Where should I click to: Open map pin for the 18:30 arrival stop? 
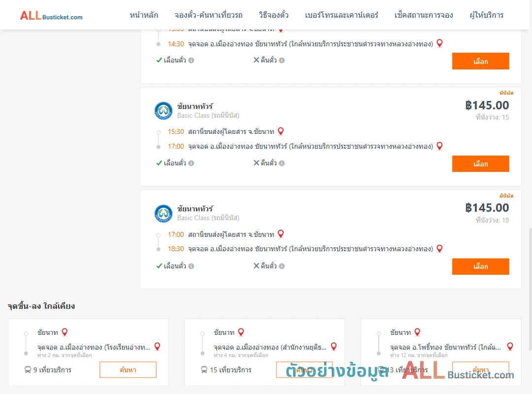[x=439, y=248]
